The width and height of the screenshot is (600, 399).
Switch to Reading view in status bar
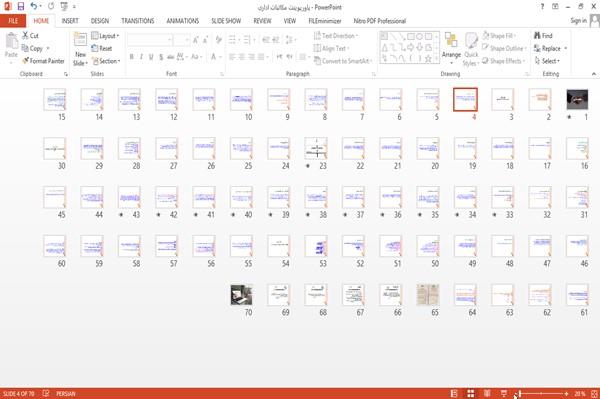coord(487,393)
